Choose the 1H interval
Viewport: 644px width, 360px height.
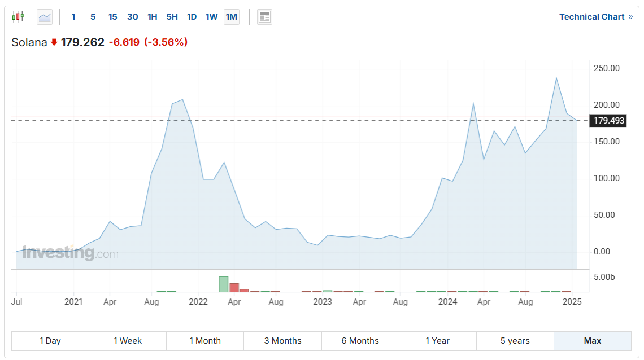pos(153,17)
